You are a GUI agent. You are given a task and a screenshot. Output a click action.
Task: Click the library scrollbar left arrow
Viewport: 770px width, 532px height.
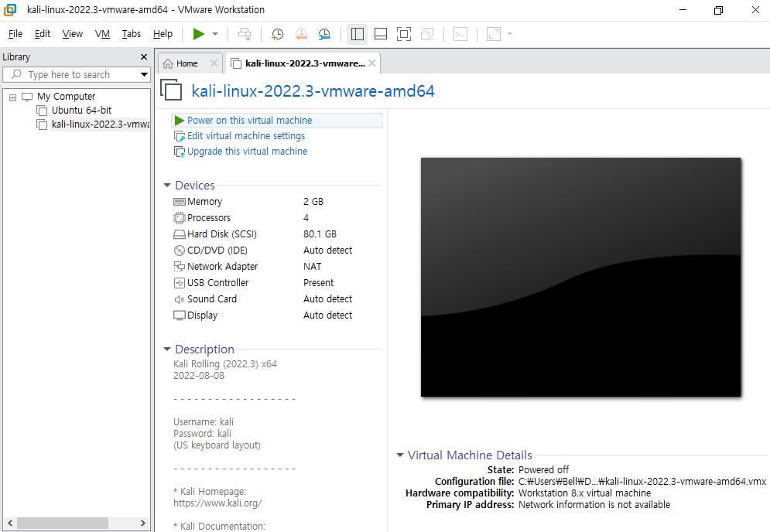click(x=10, y=523)
